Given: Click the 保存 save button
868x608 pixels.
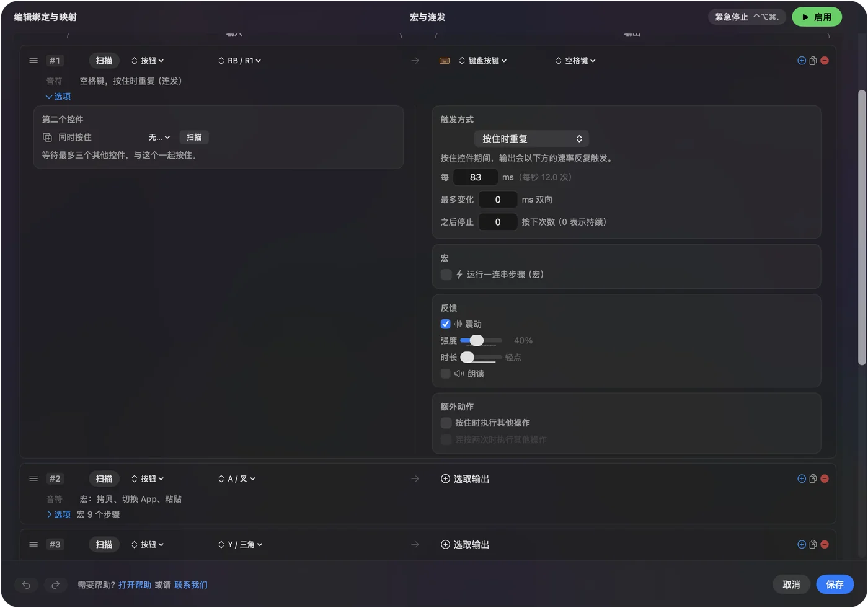Looking at the screenshot, I should coord(835,584).
